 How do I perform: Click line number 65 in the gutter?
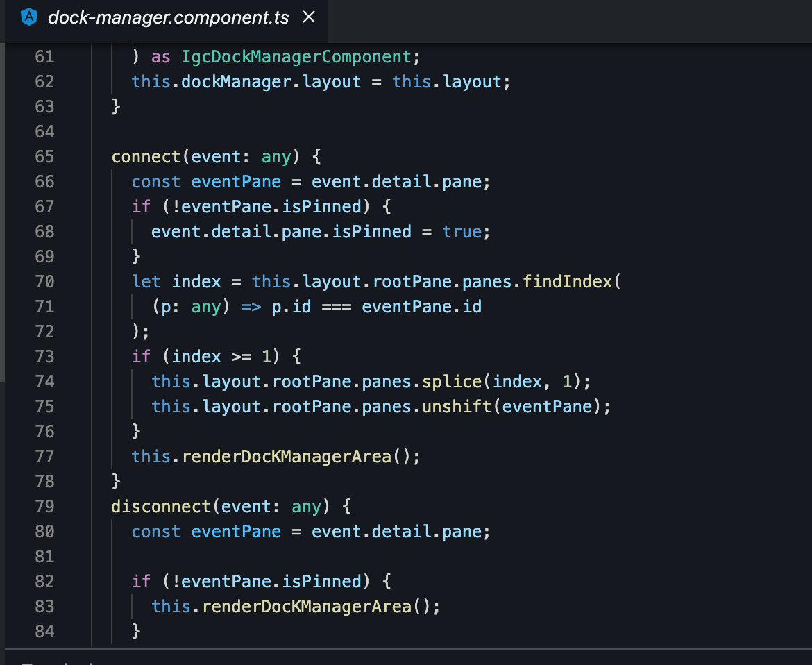coord(44,157)
